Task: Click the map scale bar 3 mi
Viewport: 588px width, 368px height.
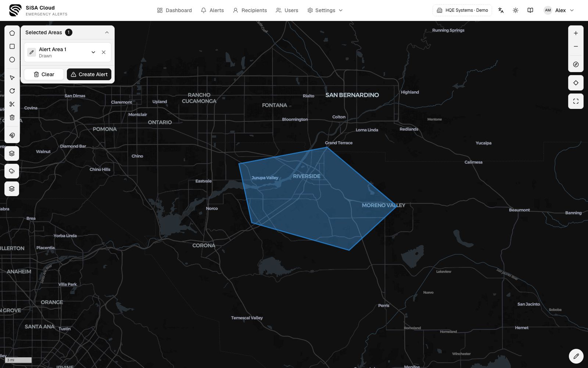Action: point(19,360)
